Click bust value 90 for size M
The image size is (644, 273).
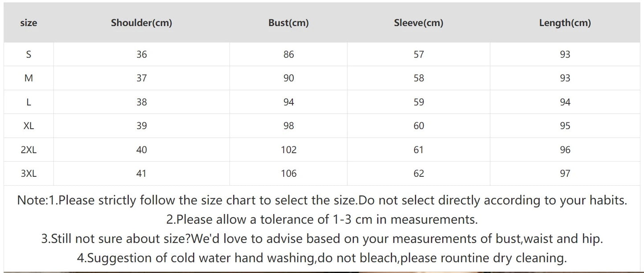point(288,78)
